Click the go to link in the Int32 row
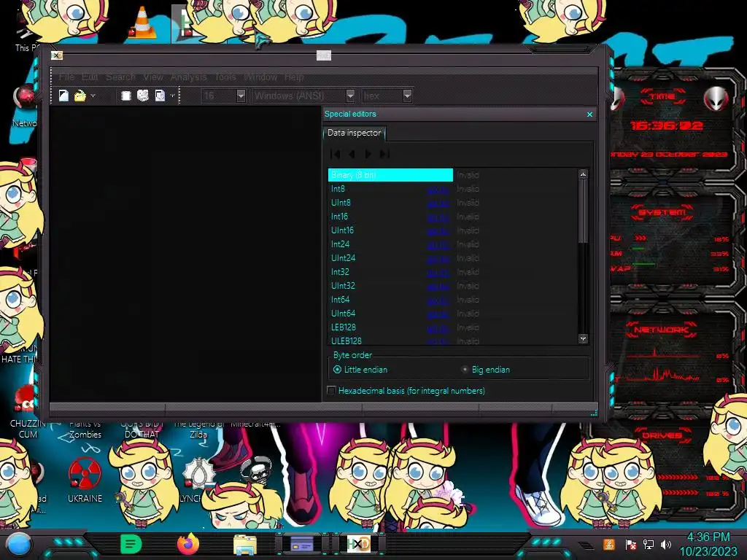This screenshot has width=747, height=560. [438, 273]
